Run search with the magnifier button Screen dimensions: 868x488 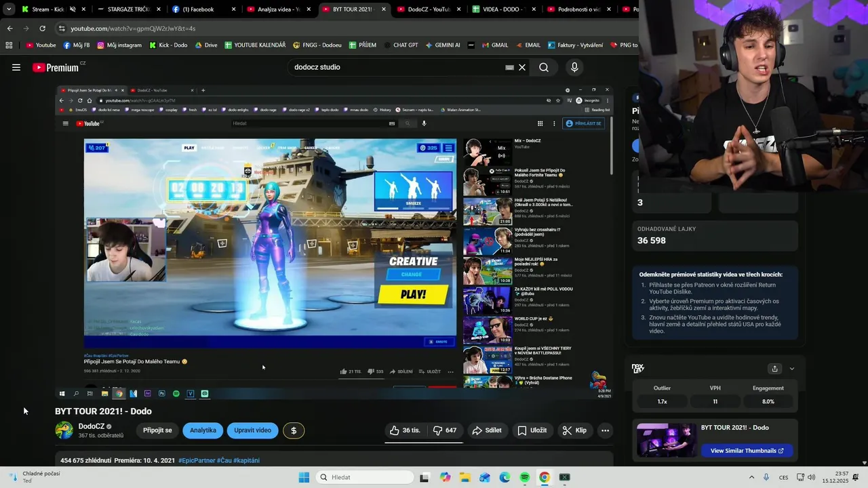(x=544, y=67)
